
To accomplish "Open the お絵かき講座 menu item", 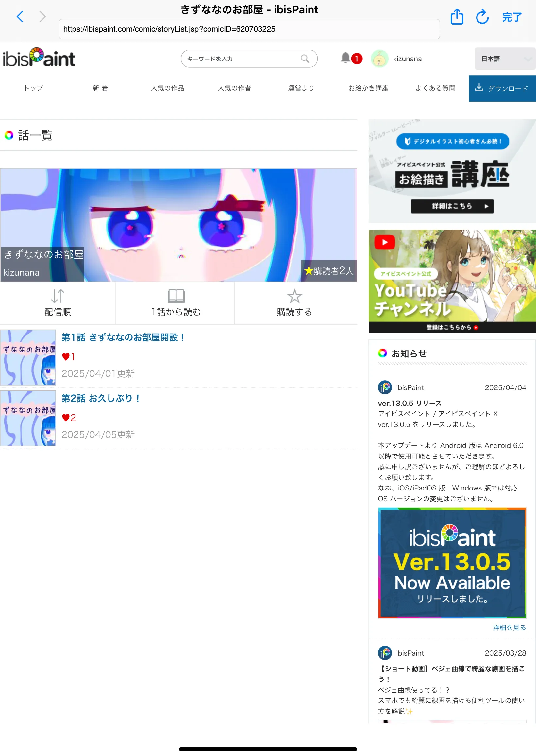I will 368,88.
